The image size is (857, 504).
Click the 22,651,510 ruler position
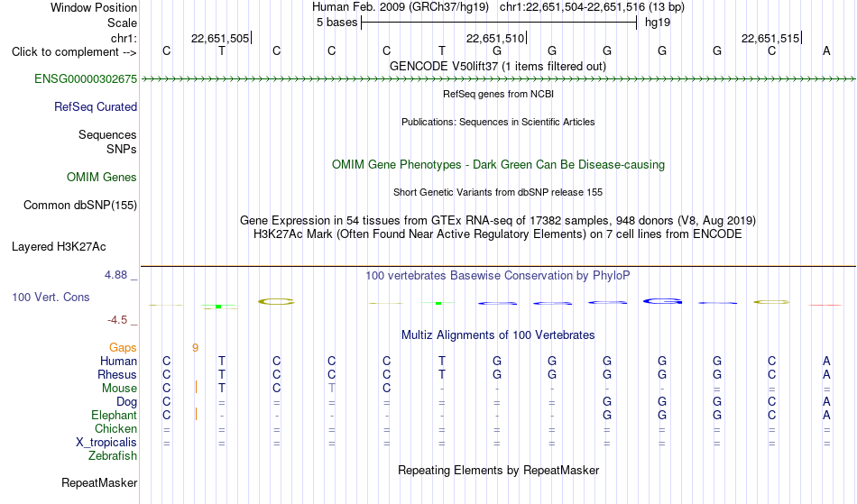pyautogui.click(x=495, y=38)
